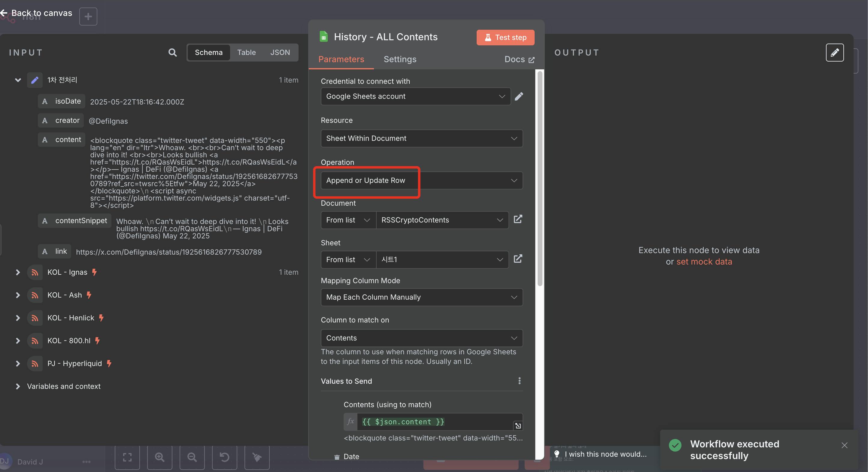
Task: Click the set mock data link
Action: click(704, 262)
